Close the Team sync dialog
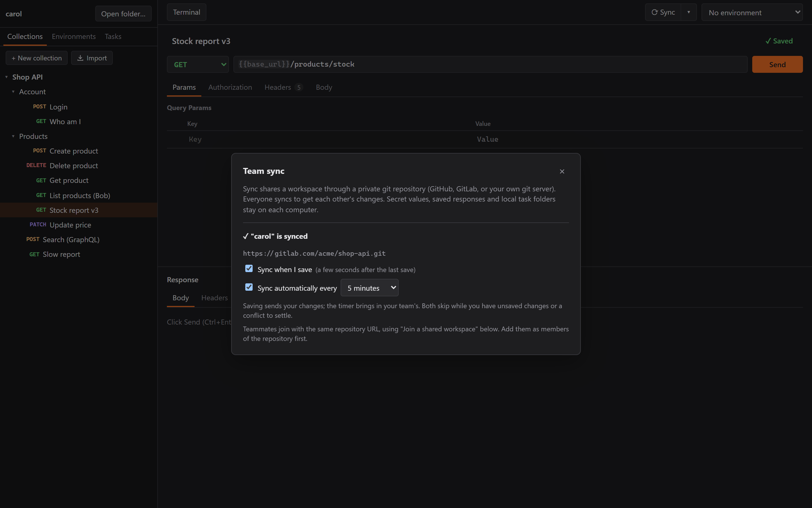Viewport: 812px width, 508px height. 562,171
